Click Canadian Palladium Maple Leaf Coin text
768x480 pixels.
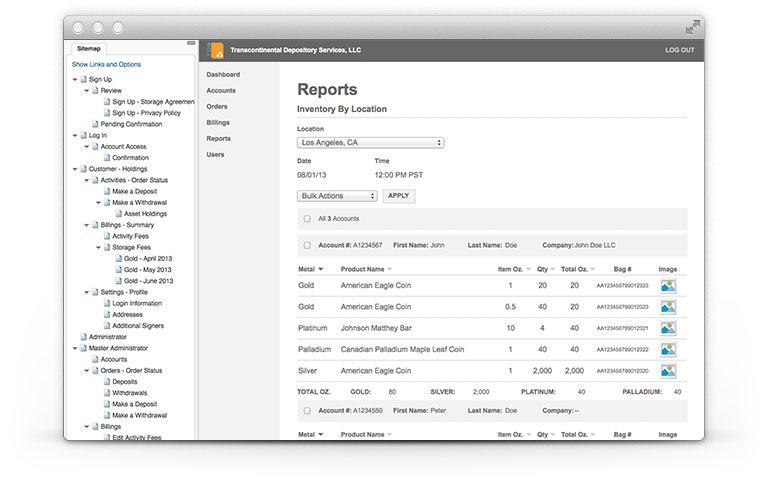[x=403, y=350]
